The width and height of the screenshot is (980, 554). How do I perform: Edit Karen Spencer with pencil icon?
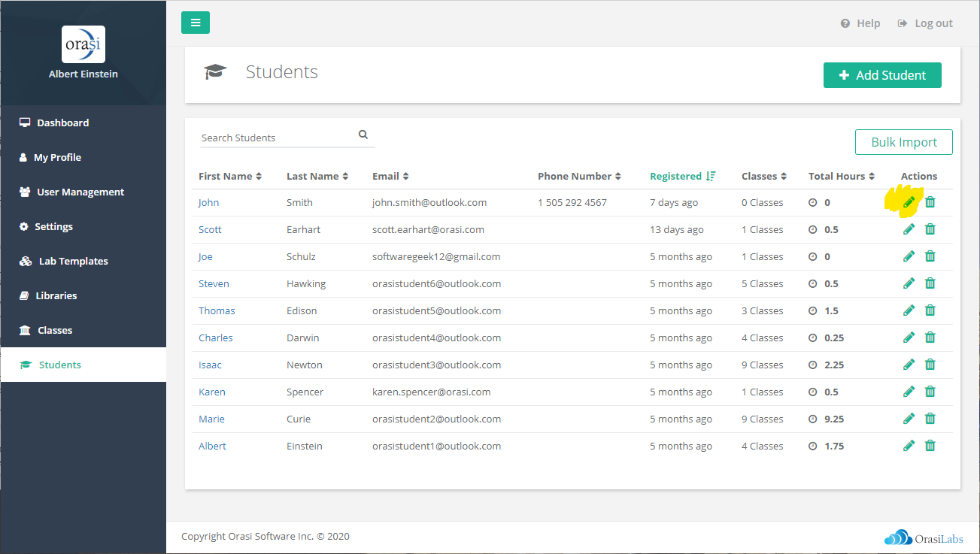(909, 392)
